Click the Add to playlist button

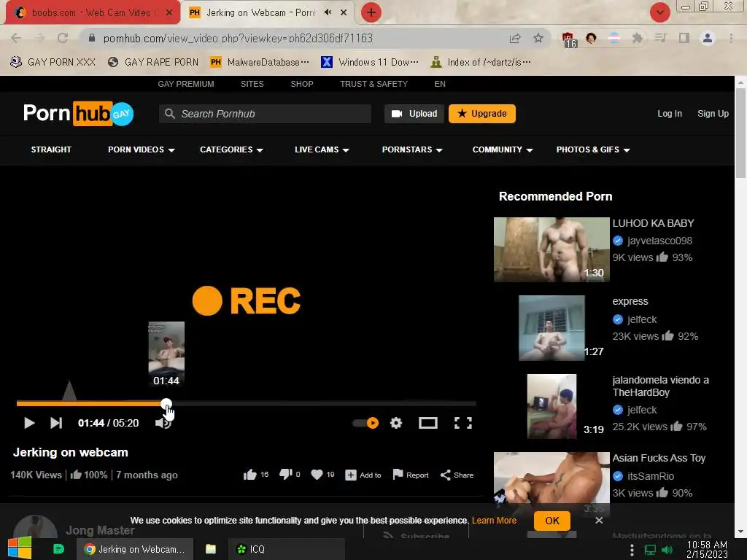click(363, 475)
